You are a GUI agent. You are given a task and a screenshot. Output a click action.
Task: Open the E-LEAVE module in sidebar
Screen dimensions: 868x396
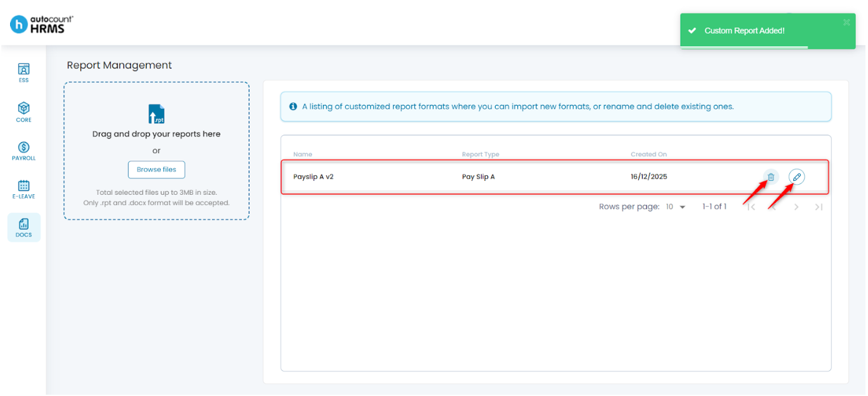23,189
